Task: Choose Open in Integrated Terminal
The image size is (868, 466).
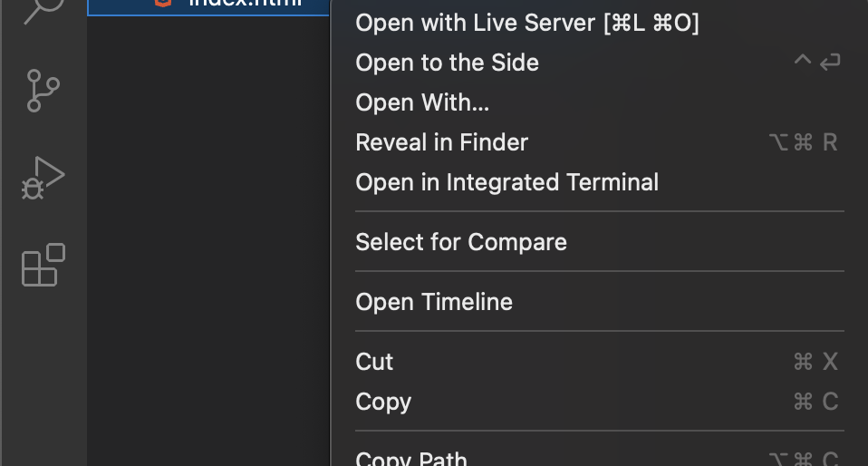Action: [x=506, y=182]
